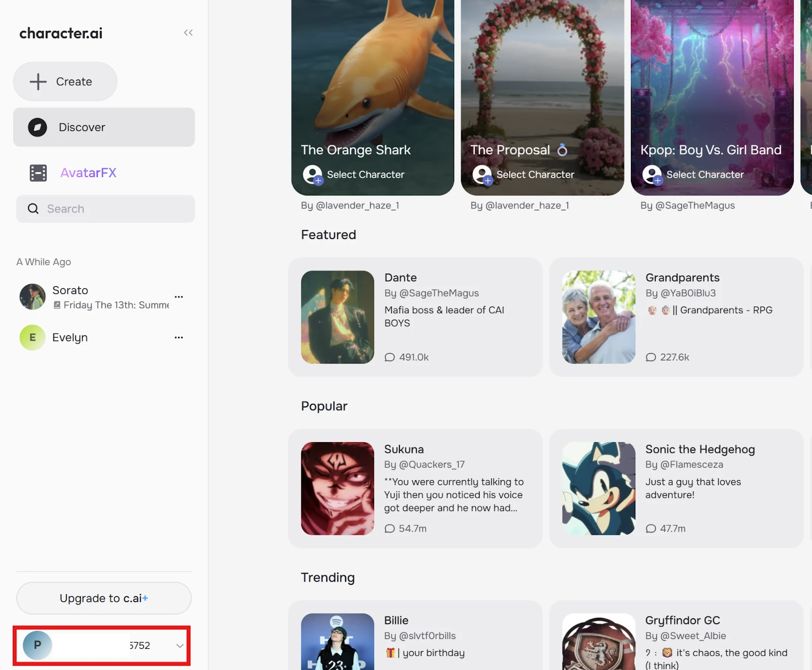Screen dimensions: 812x670
Task: Click Select Character icon on The Orange Shark
Action: click(313, 175)
